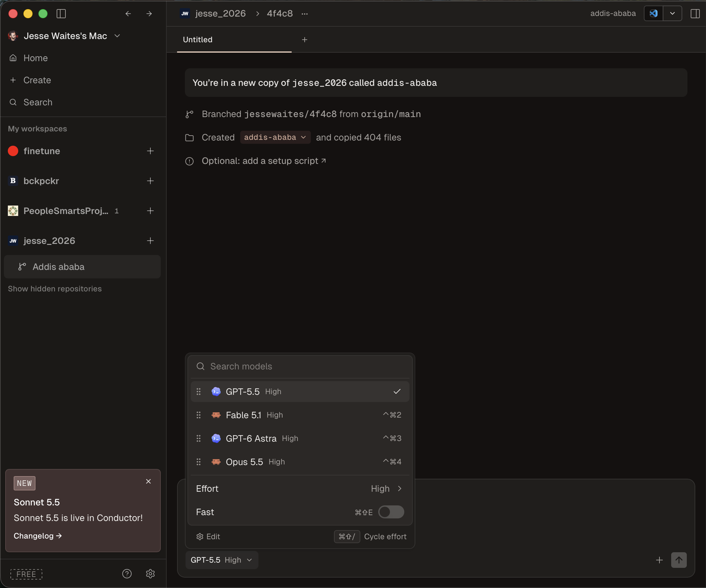The image size is (706, 588).
Task: Add a new tab with plus icon
Action: pos(305,40)
